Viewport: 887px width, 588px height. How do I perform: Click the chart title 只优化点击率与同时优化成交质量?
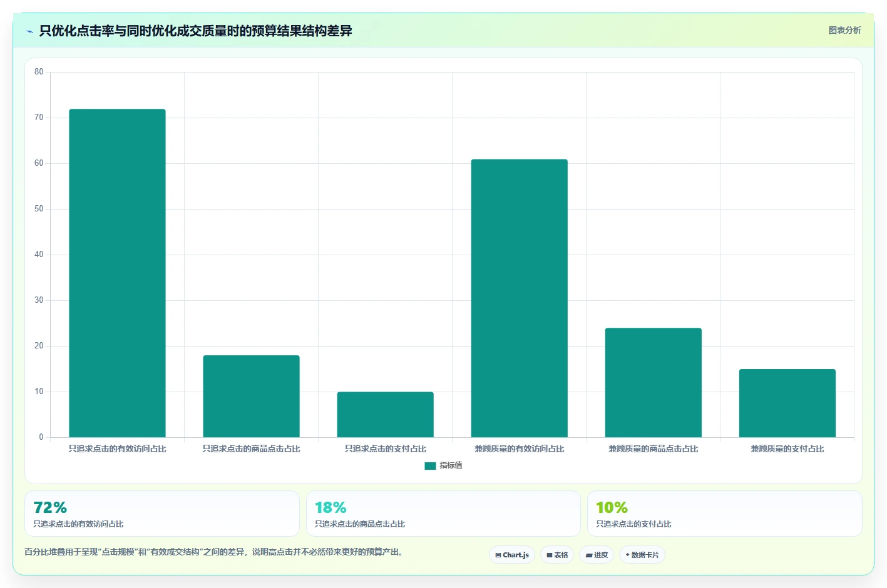click(195, 31)
